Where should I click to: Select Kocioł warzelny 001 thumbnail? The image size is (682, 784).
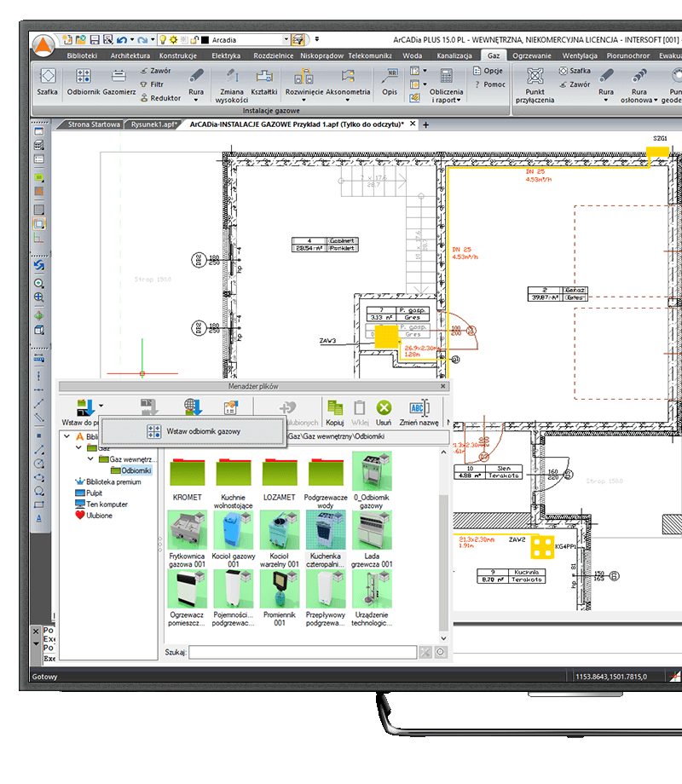pos(280,539)
